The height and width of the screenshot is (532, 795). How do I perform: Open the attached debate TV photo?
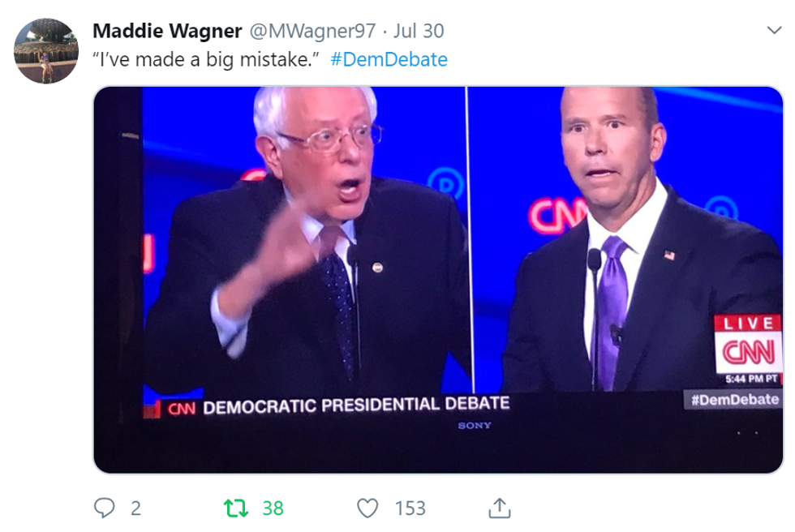(x=438, y=280)
